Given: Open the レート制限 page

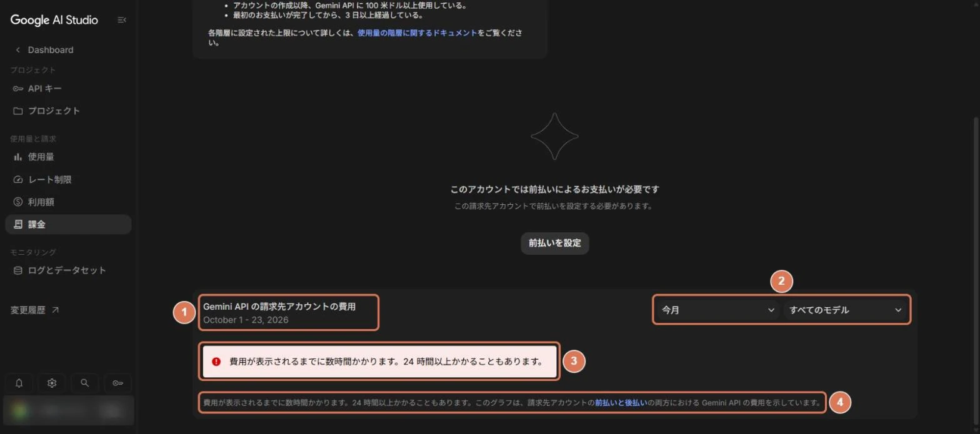Looking at the screenshot, I should pyautogui.click(x=42, y=180).
